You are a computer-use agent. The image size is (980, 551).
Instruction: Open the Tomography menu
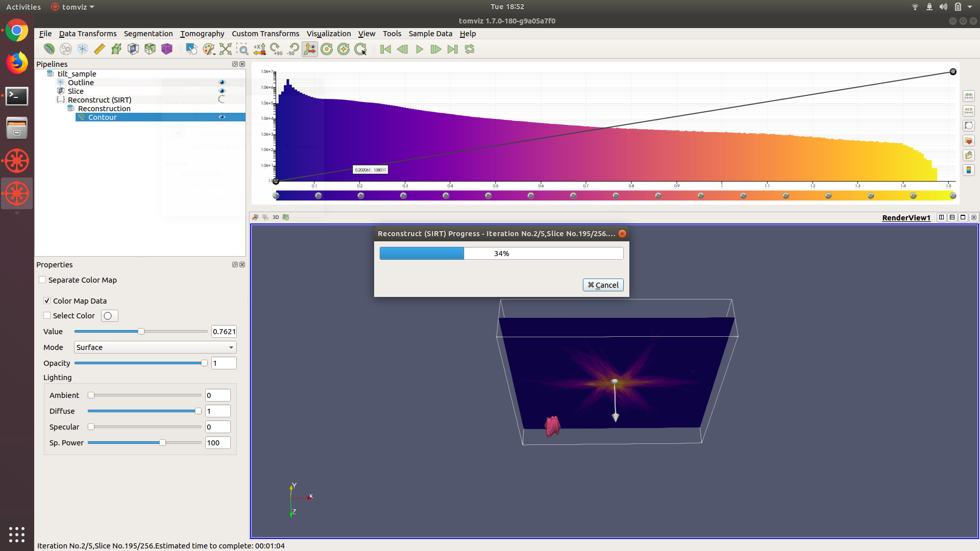[x=202, y=34]
